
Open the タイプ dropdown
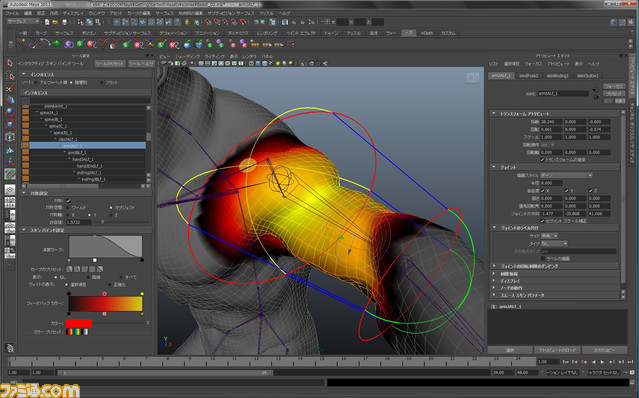pyautogui.click(x=554, y=244)
